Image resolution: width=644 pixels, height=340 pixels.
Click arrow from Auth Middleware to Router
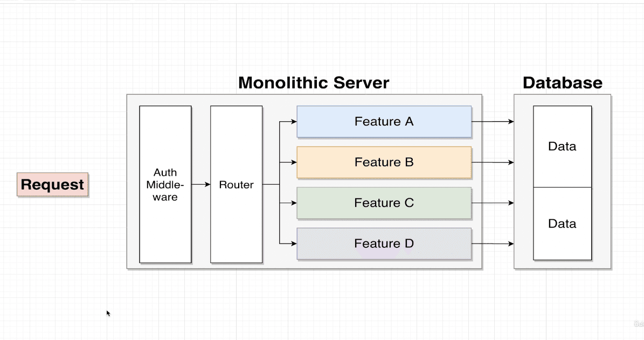200,184
